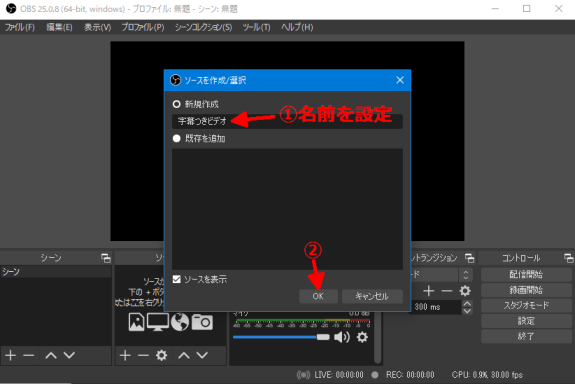Undock the シーン panel icon
This screenshot has width=575, height=384.
click(x=106, y=258)
